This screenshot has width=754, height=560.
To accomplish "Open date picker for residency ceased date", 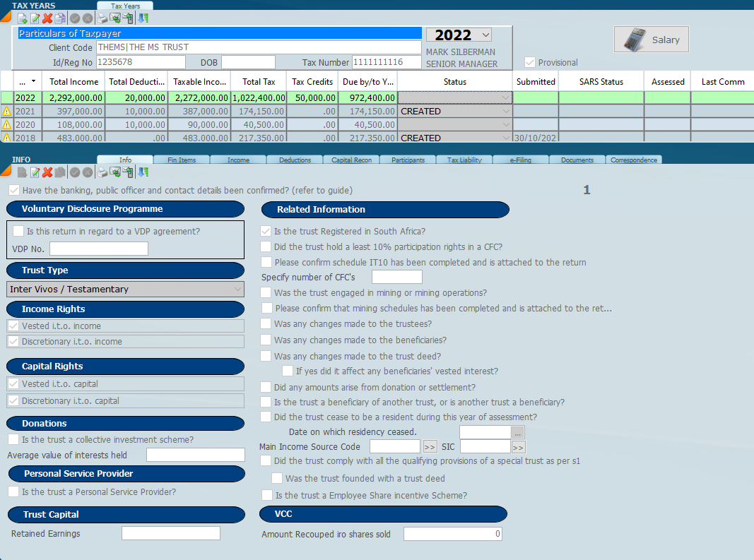I will point(518,432).
